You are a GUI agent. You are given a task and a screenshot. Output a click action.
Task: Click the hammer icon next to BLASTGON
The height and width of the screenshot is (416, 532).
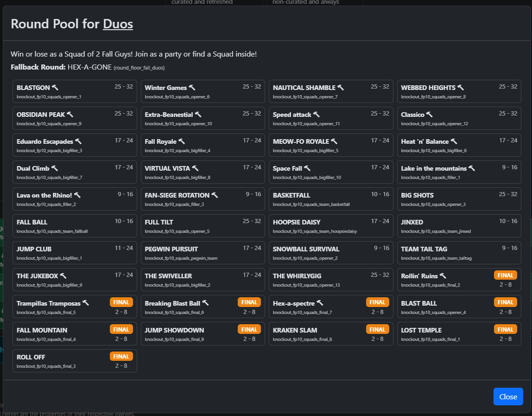coord(55,88)
